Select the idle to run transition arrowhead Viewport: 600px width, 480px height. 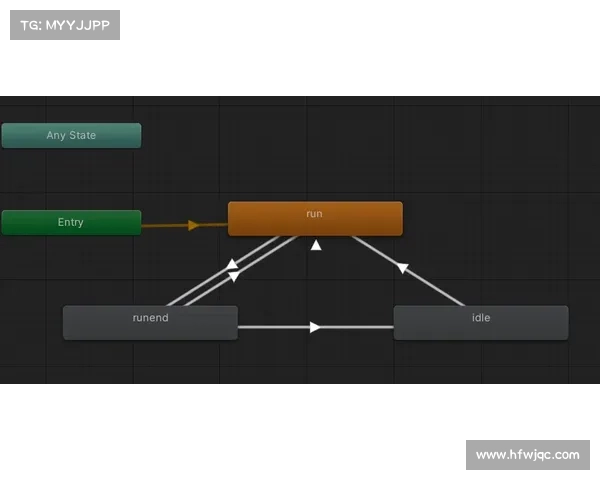click(402, 268)
